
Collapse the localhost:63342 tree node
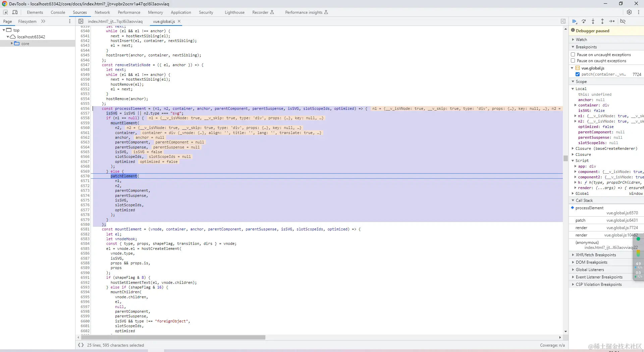[x=8, y=37]
